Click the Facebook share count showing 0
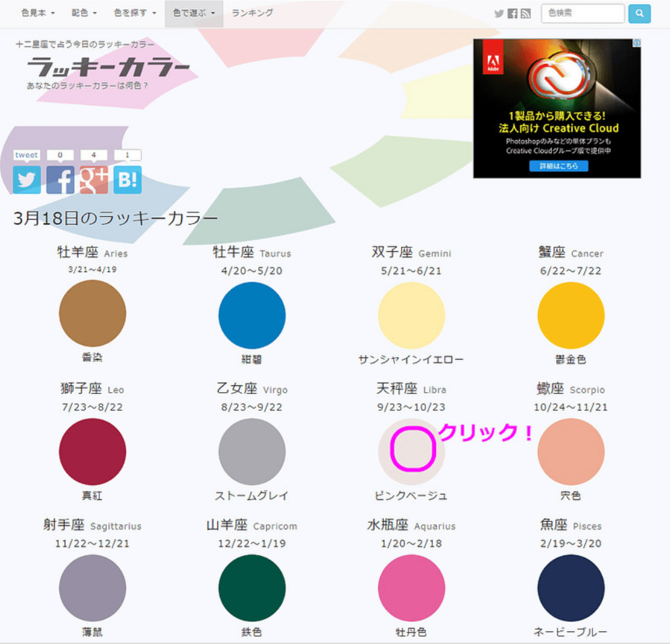This screenshot has width=670, height=644. [60, 155]
